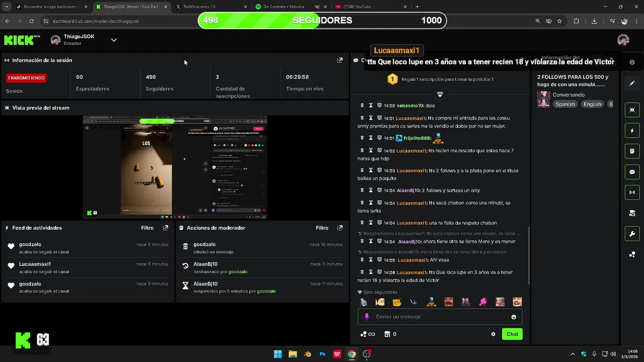Viewport: 644px width, 362px height.
Task: Toggle chat panel via speech bubble icon
Action: [x=632, y=172]
